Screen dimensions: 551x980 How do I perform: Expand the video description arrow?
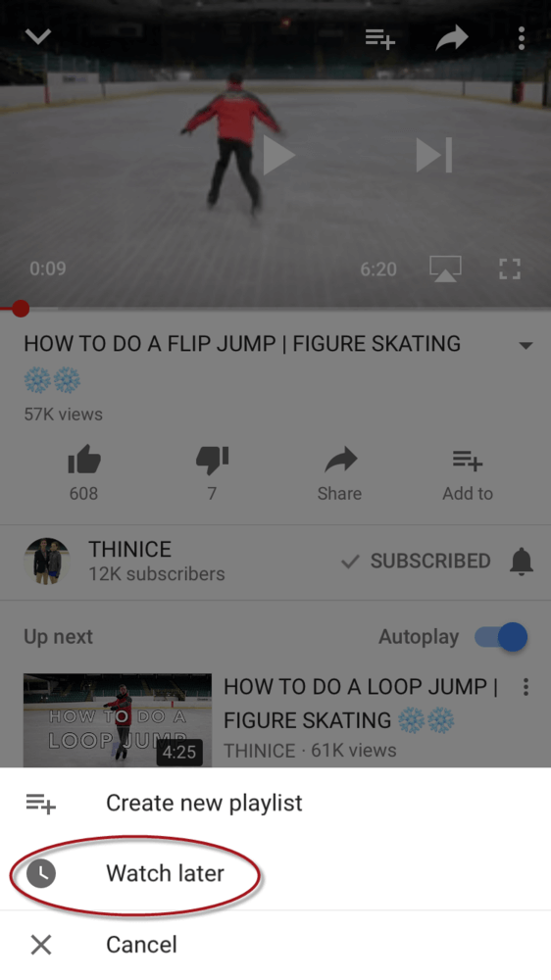526,346
